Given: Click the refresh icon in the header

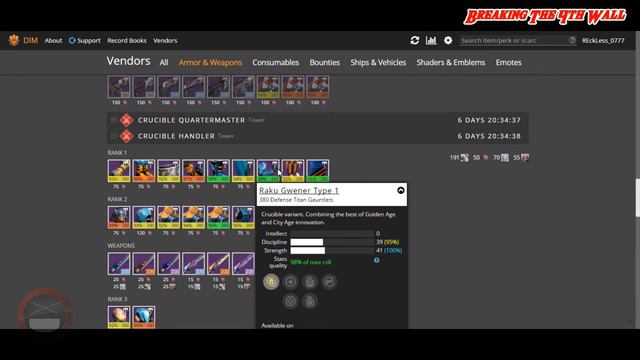Looking at the screenshot, I should 415,40.
